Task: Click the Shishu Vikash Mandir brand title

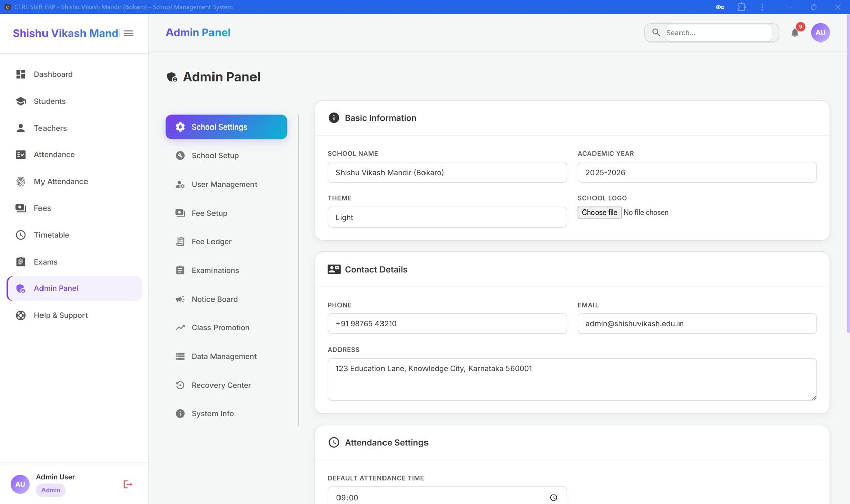Action: click(x=66, y=33)
